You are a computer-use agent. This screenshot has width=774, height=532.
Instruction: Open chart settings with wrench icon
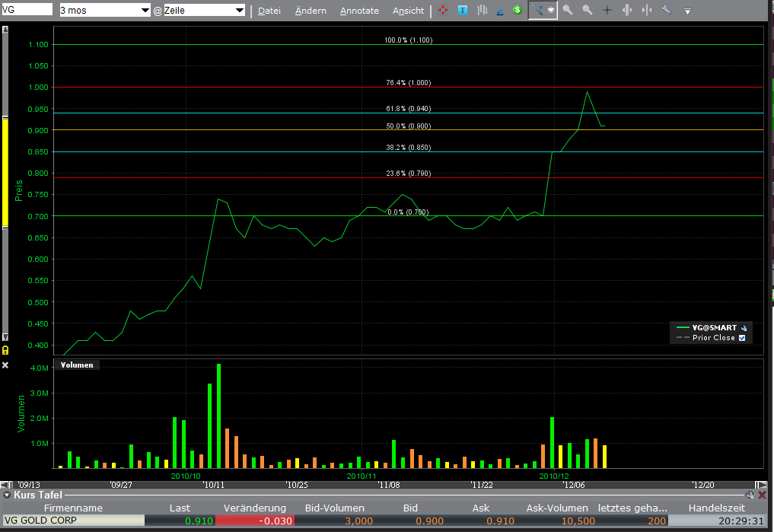667,11
